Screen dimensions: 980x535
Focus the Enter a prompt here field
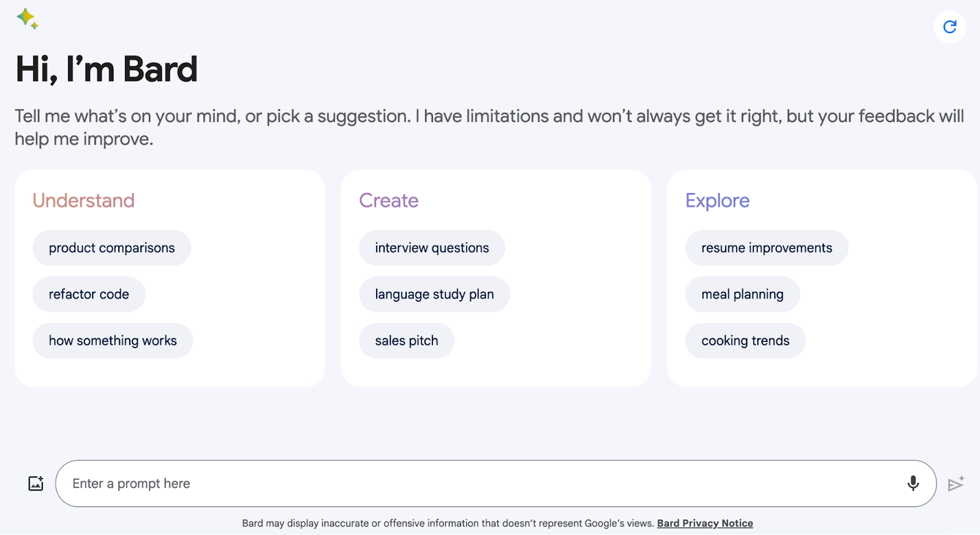(478, 484)
